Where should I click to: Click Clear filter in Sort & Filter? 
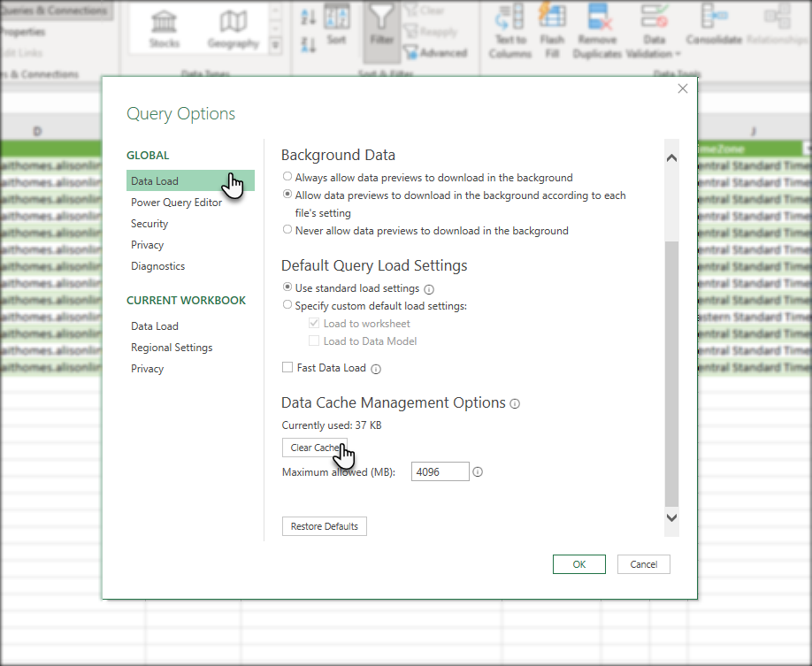click(425, 11)
